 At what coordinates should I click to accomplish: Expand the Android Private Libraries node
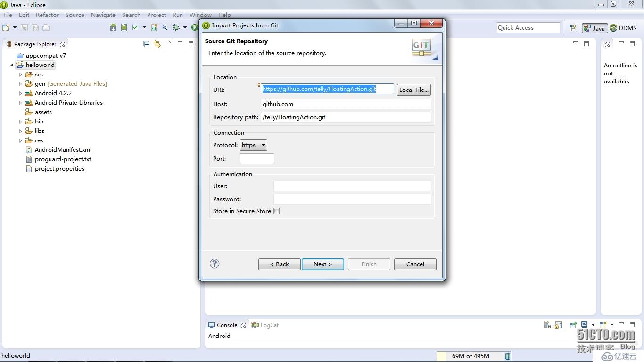tap(20, 103)
